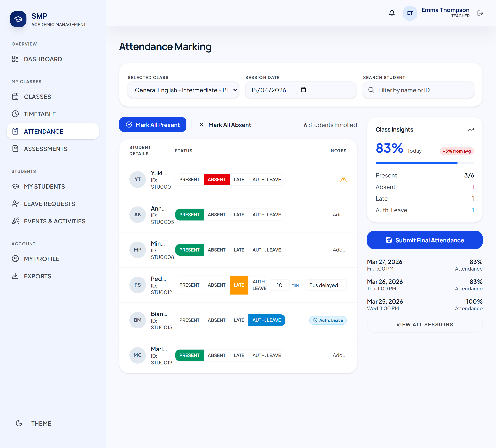Open the Timetable page
Viewport: 496px width, 448px height.
53,114
